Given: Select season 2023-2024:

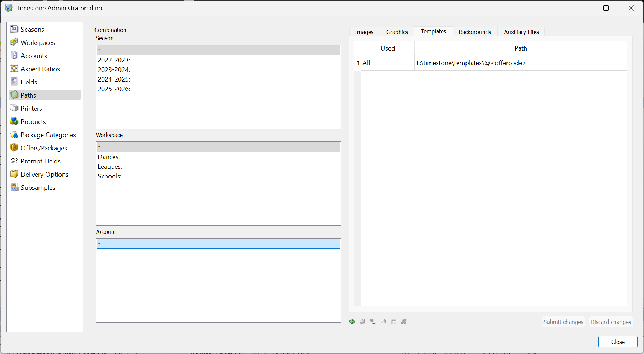Looking at the screenshot, I should tap(218, 69).
